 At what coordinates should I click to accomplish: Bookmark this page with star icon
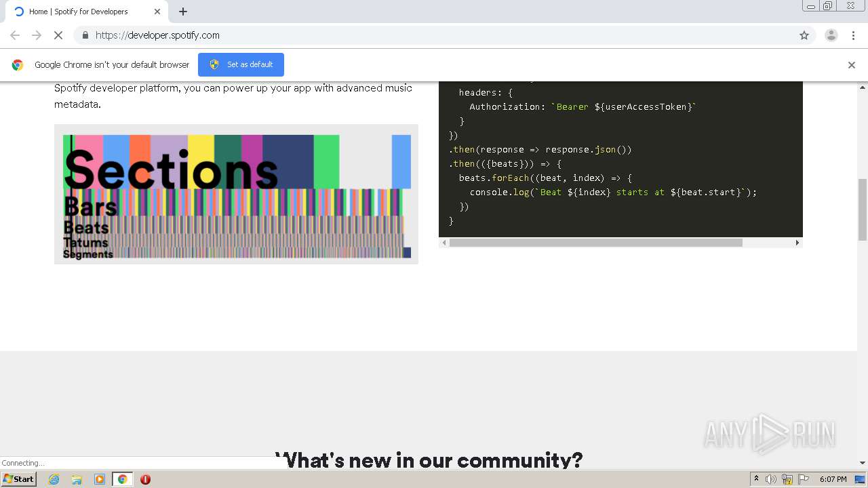tap(804, 35)
